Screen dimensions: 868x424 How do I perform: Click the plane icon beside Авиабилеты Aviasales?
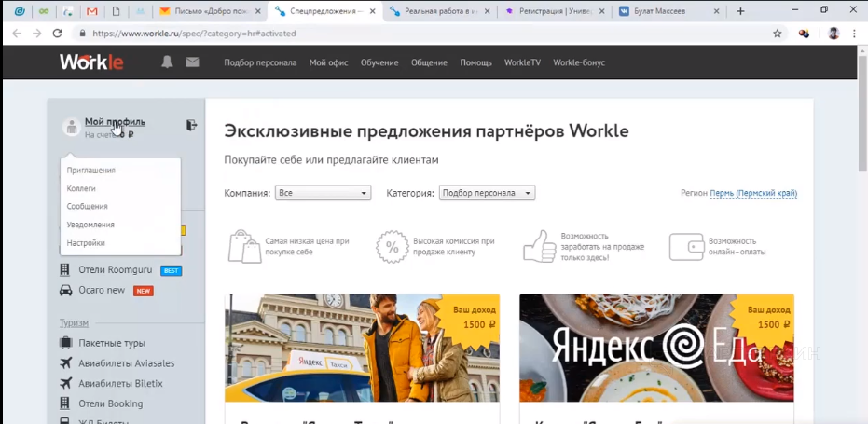click(x=66, y=363)
